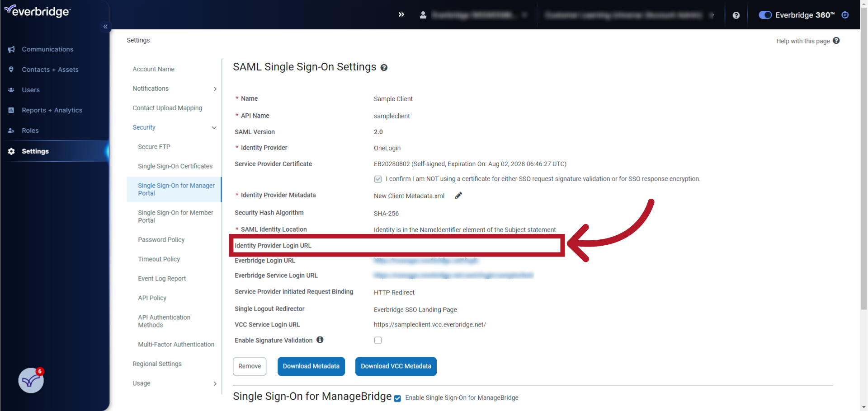Check the Enable Signature Validation box
The height and width of the screenshot is (411, 868).
(378, 341)
